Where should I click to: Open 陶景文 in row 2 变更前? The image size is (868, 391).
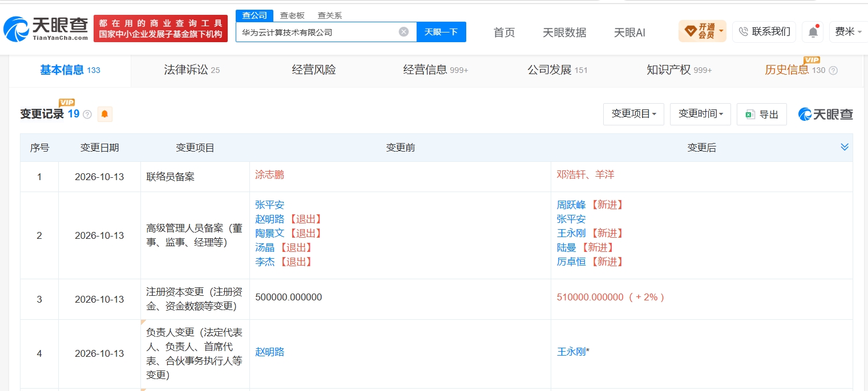click(269, 233)
